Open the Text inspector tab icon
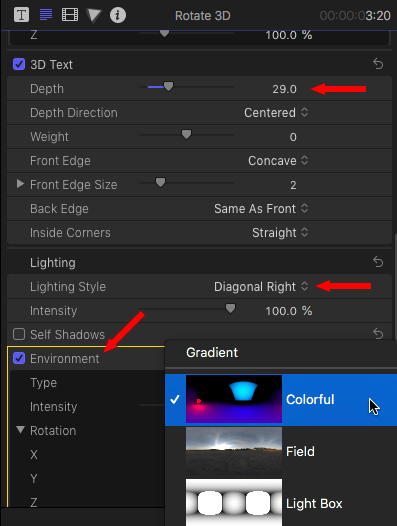The image size is (397, 526). tap(21, 15)
